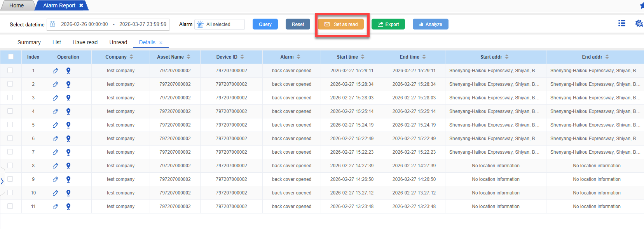This screenshot has width=644, height=229.
Task: Close the Details tab with its x icon
Action: coord(161,43)
